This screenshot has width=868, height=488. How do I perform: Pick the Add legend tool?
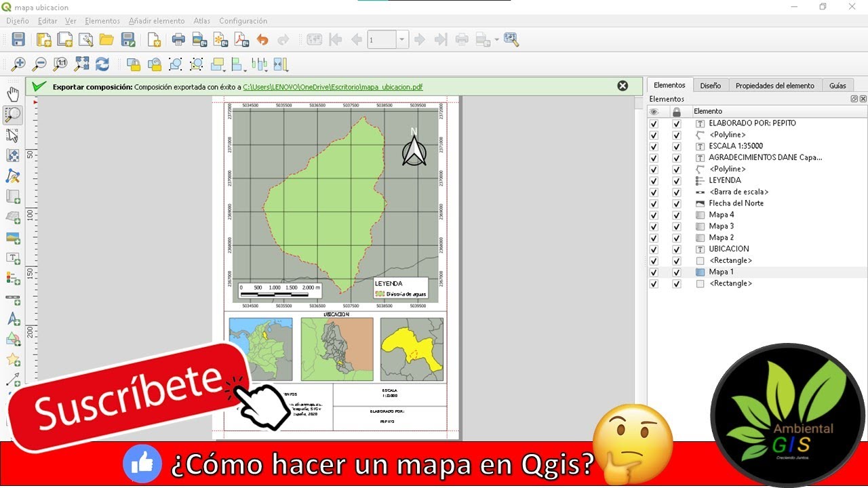13,279
